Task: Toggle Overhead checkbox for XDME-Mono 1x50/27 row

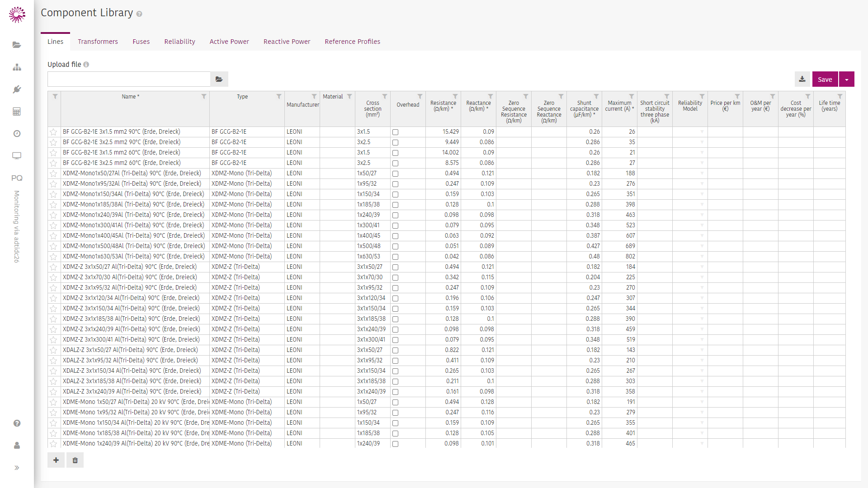Action: 395,403
